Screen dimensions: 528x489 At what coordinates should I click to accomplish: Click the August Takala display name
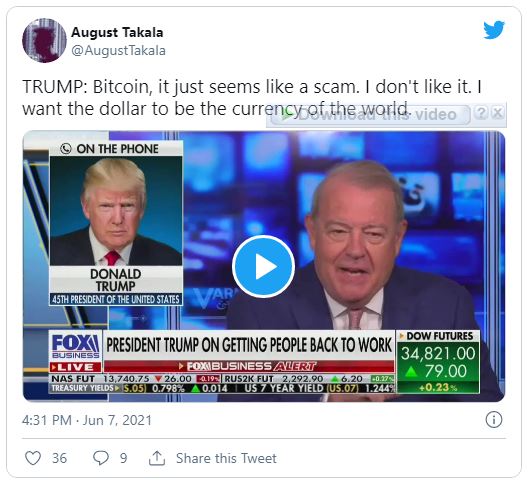pyautogui.click(x=117, y=32)
